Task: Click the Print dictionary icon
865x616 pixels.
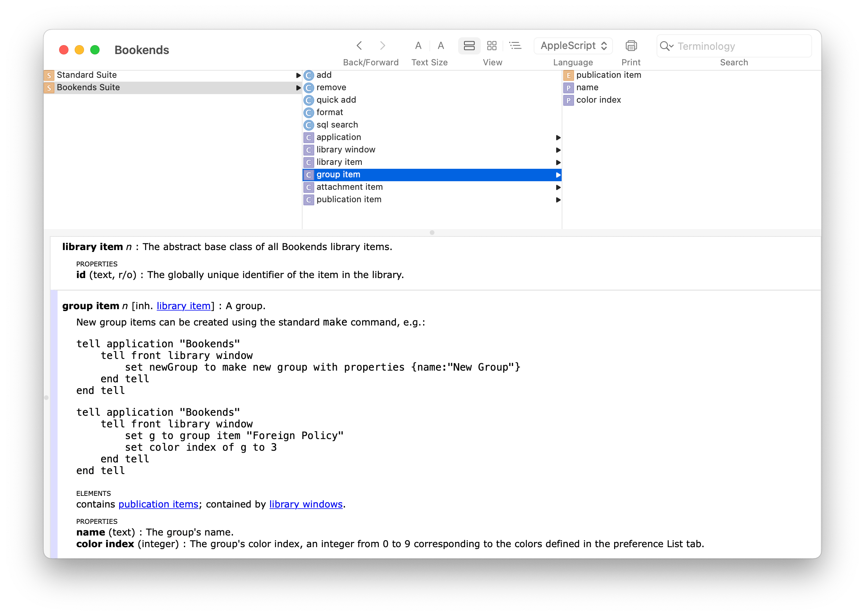Action: click(630, 45)
